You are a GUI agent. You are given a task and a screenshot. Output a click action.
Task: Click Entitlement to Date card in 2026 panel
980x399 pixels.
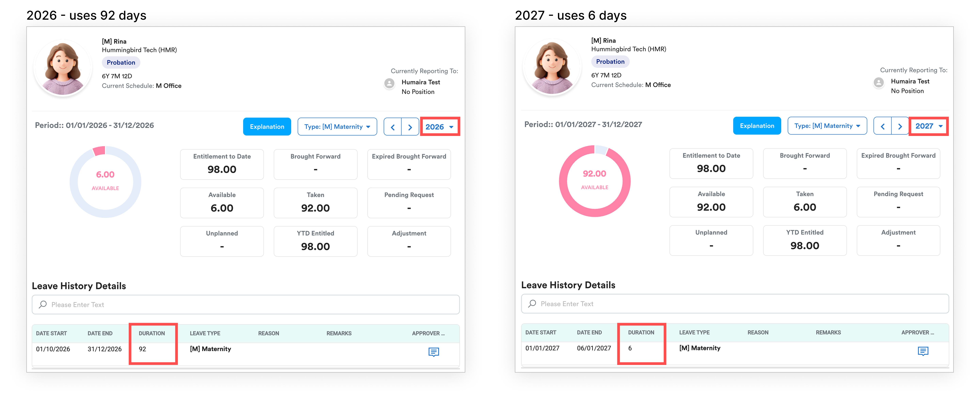pos(222,164)
